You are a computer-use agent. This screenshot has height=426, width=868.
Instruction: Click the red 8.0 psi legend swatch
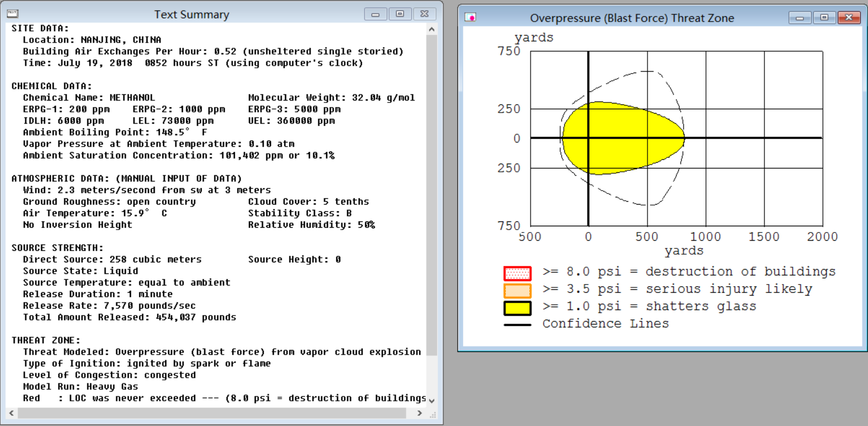pyautogui.click(x=517, y=273)
